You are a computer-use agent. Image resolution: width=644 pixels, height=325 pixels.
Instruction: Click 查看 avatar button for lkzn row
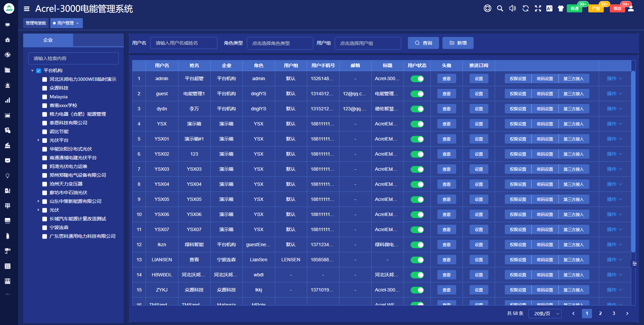point(447,245)
